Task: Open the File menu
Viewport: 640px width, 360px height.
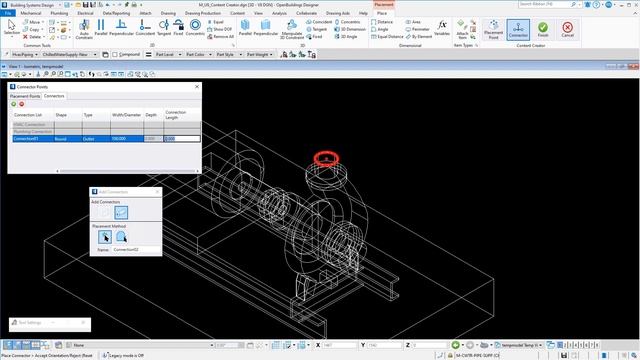Action: click(x=8, y=13)
